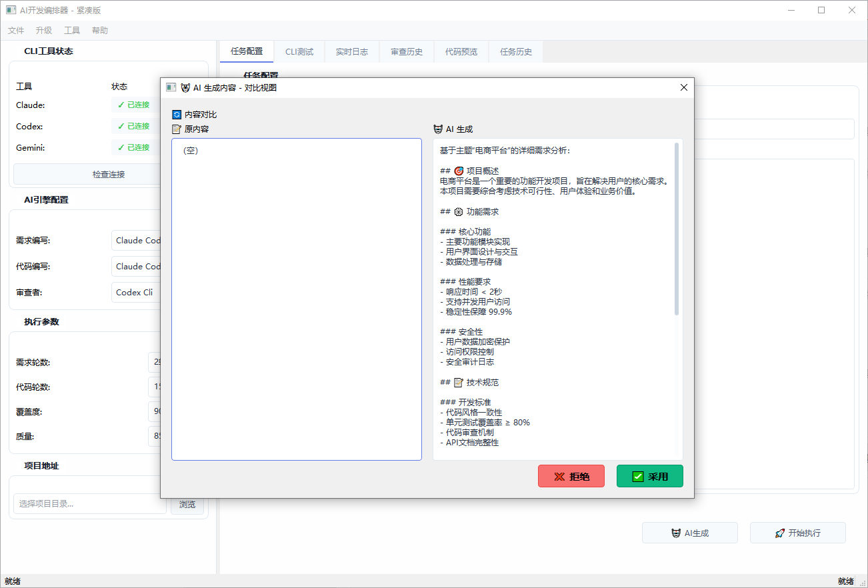Open the 实时日志 tab
This screenshot has width=868, height=588.
(x=352, y=51)
